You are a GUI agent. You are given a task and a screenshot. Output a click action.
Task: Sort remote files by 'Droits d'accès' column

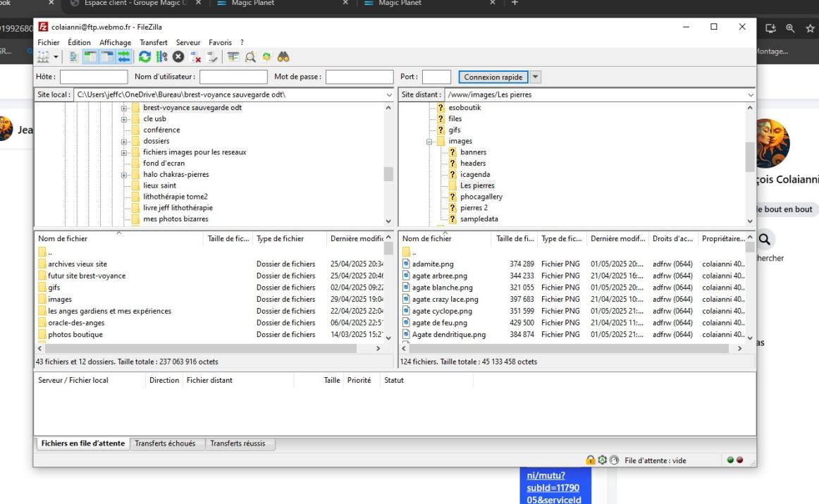pos(672,238)
